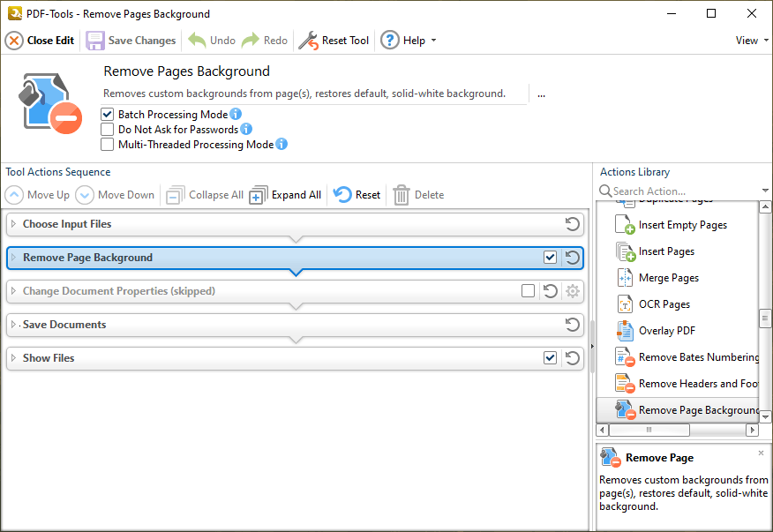Open the Help dropdown arrow
This screenshot has height=532, width=773.
433,41
